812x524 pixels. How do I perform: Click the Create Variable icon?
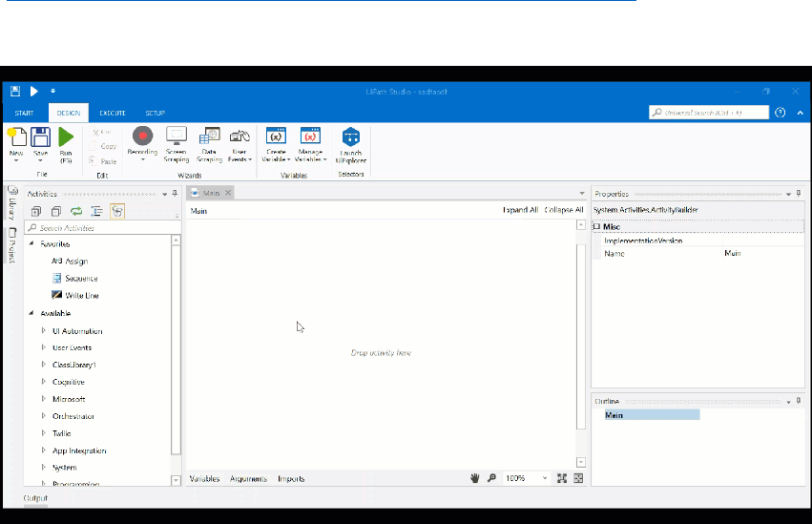(x=276, y=136)
